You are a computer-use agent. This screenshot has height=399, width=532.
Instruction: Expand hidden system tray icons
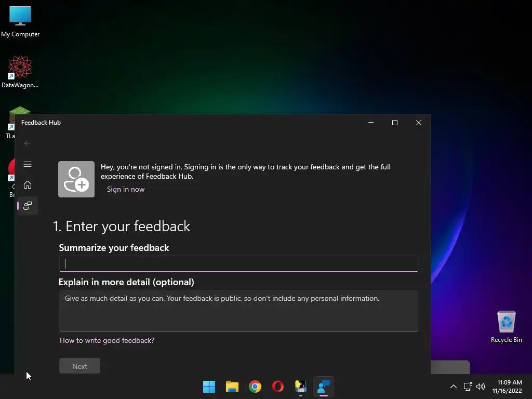click(453, 387)
